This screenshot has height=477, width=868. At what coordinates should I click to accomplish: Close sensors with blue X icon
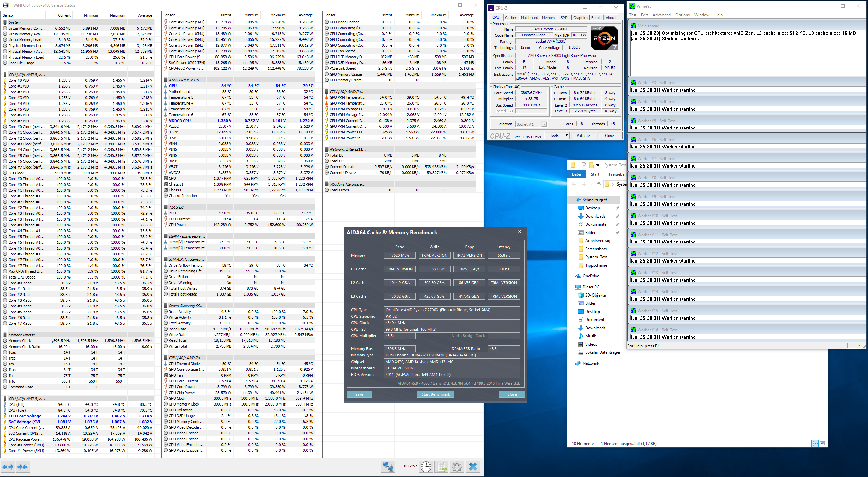(x=473, y=466)
